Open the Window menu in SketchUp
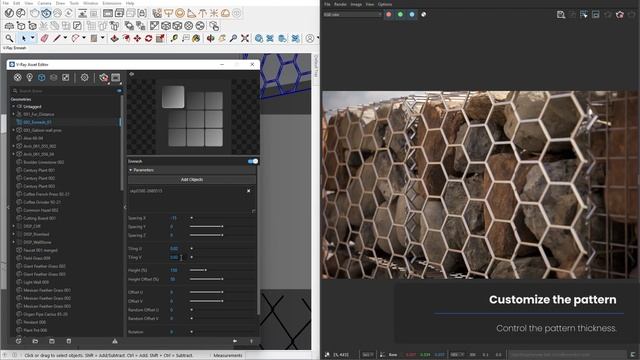The image size is (640, 360). pos(91,3)
